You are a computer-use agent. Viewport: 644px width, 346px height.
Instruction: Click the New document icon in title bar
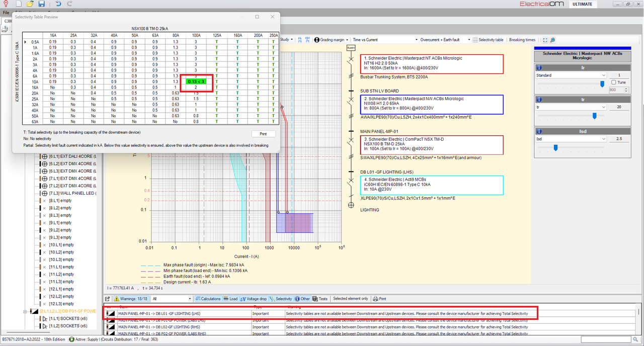[x=19, y=4]
